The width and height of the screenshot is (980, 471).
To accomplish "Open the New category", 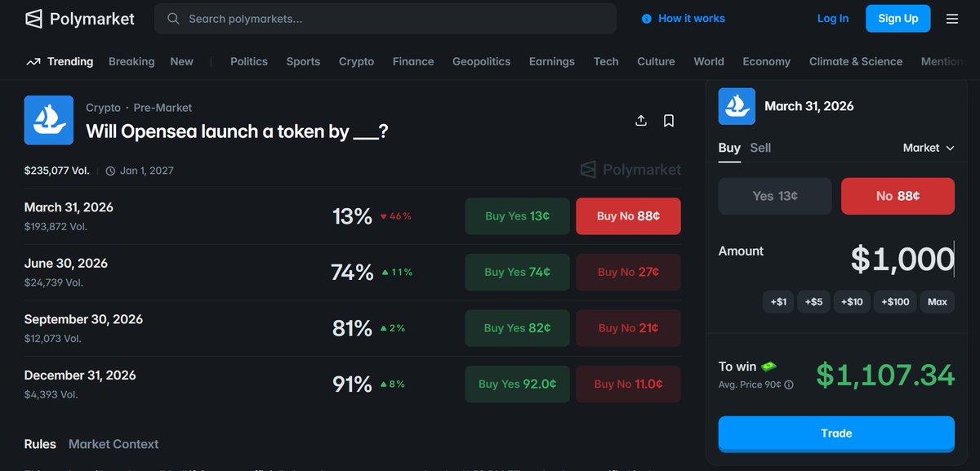I will [182, 62].
